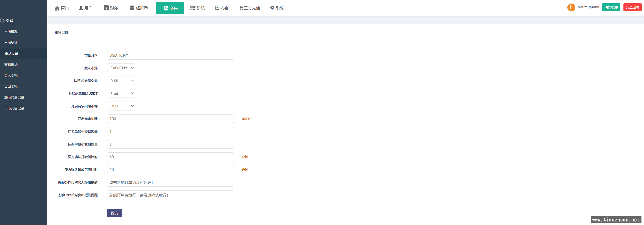The image size is (644, 225).
Task: Click the houtaiguanli username
Action: (588, 7)
